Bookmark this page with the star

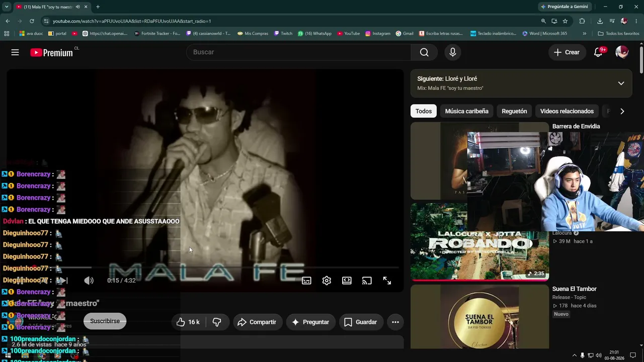pos(565,21)
